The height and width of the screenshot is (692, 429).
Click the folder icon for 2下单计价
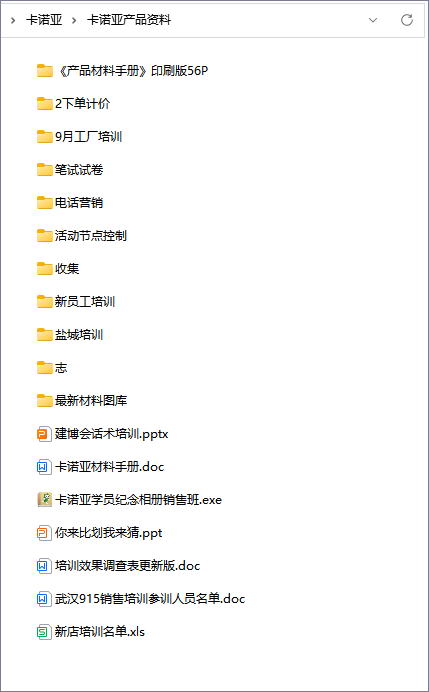(45, 104)
